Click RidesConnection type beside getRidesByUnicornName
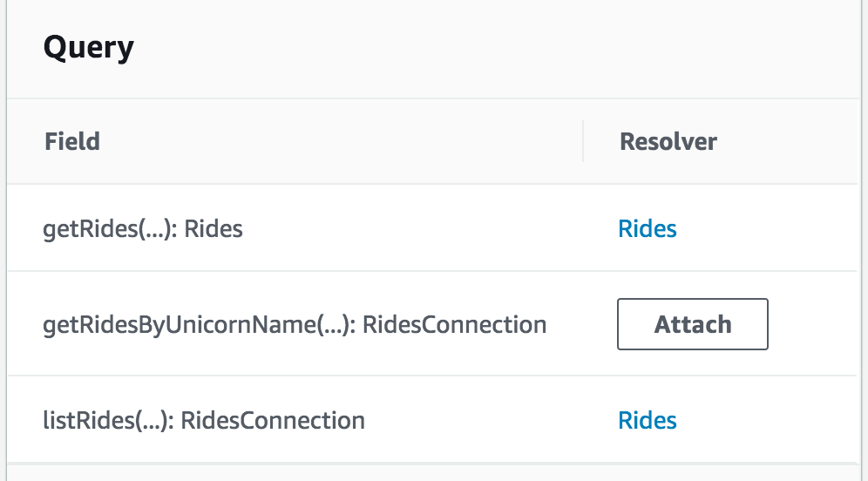This screenshot has width=868, height=481. (455, 324)
